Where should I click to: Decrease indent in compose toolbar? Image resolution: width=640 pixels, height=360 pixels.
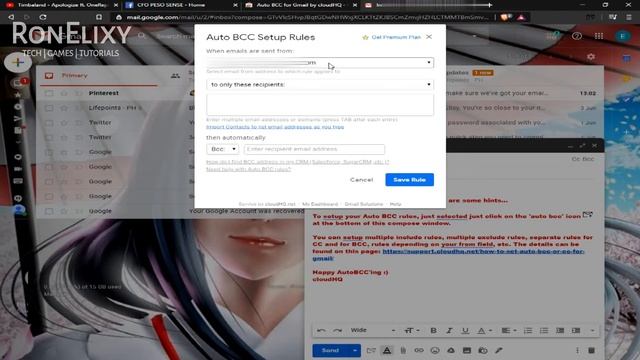click(560, 330)
